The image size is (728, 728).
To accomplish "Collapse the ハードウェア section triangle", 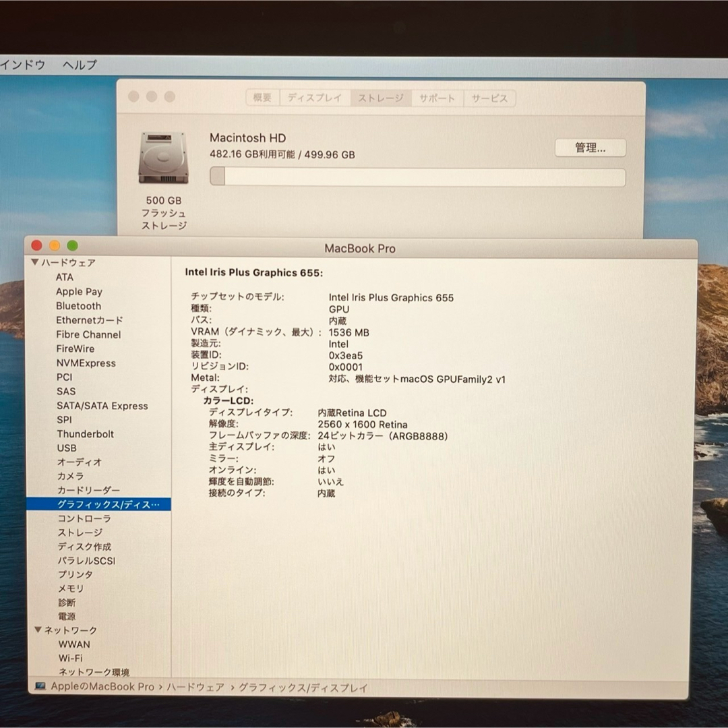I will pos(35,262).
